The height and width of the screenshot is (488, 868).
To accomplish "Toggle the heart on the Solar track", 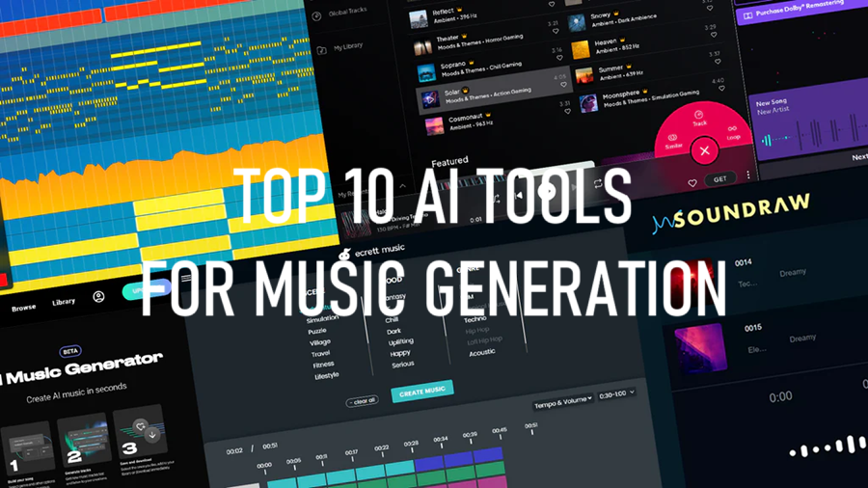I will 563,85.
